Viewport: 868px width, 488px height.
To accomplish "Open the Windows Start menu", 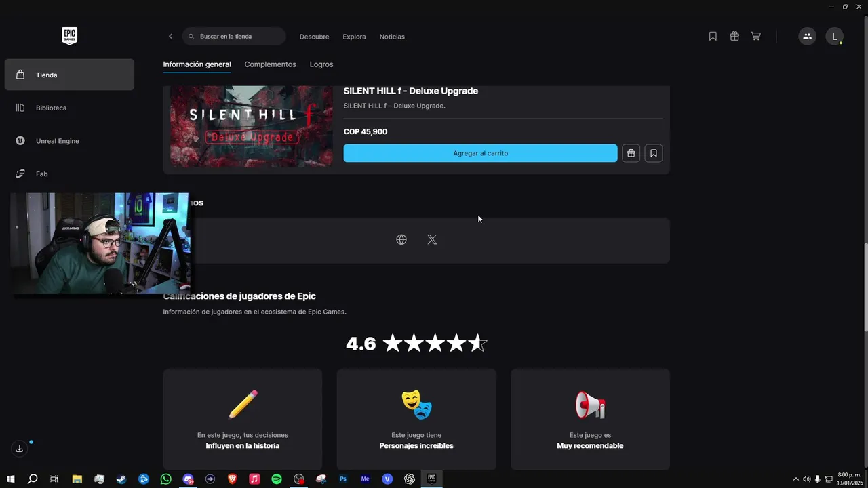I will tap(11, 479).
